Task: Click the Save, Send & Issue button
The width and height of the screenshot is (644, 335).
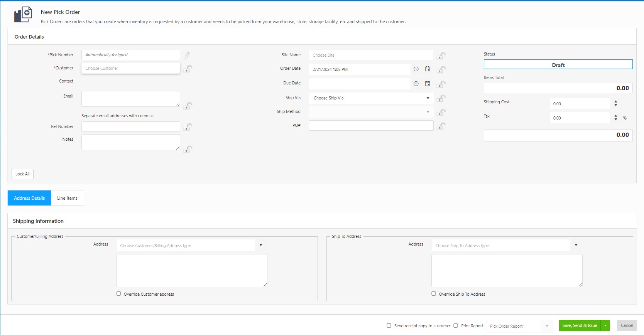Action: click(x=579, y=325)
